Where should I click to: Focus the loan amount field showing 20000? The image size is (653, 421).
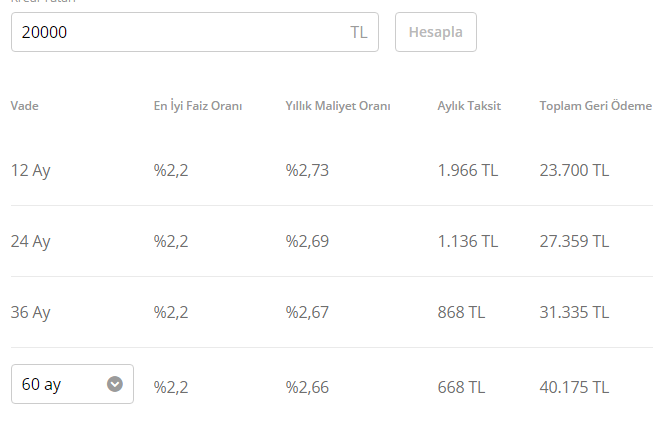pyautogui.click(x=195, y=32)
